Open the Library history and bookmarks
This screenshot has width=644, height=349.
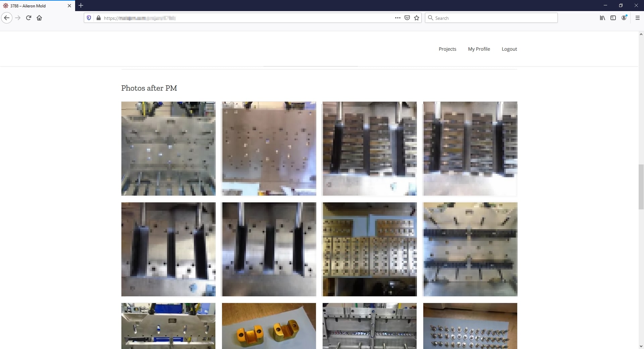coord(602,18)
